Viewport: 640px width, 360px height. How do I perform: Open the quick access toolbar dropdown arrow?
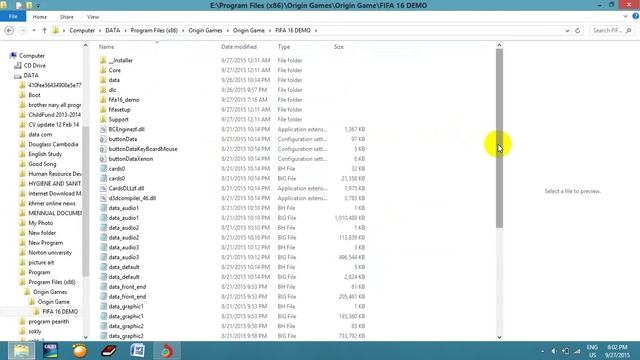coord(38,6)
